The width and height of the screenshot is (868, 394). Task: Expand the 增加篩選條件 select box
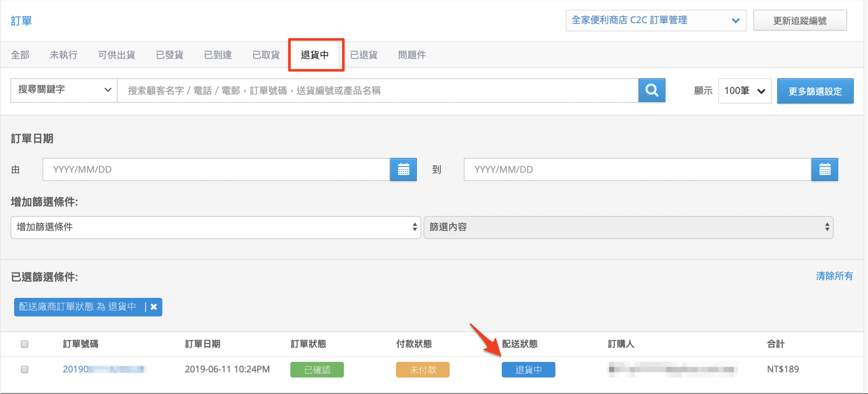[x=216, y=227]
